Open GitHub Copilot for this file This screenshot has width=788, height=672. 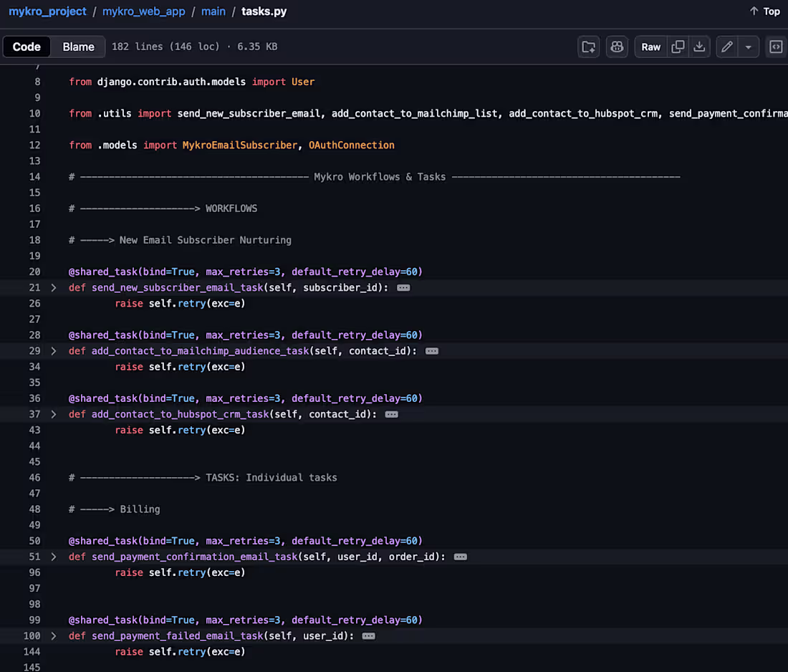(x=617, y=47)
